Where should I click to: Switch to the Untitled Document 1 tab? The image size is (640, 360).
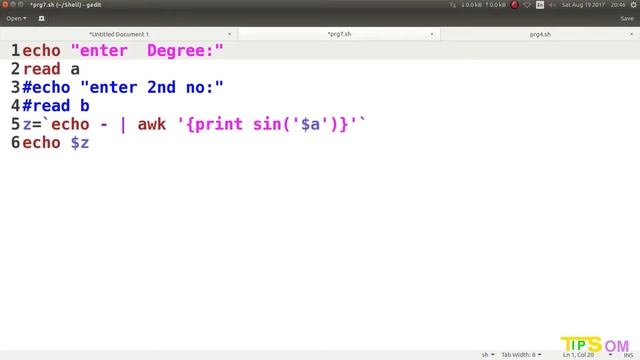tap(119, 34)
